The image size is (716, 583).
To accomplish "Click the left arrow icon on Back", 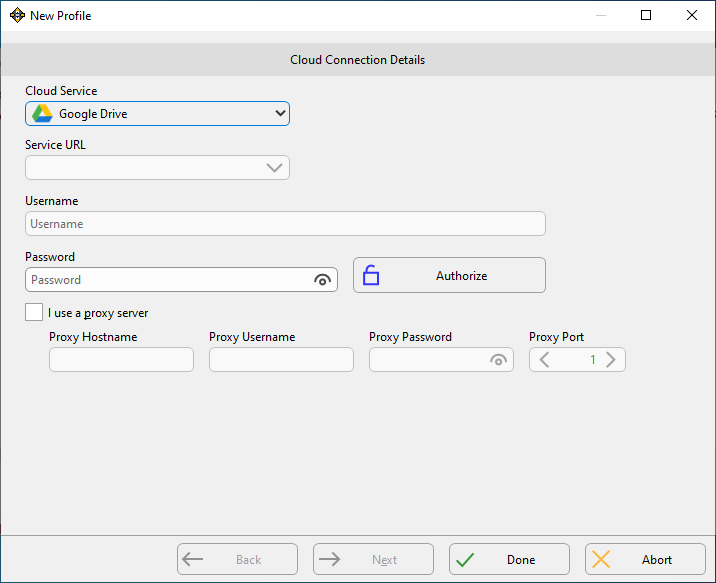I will coord(192,559).
